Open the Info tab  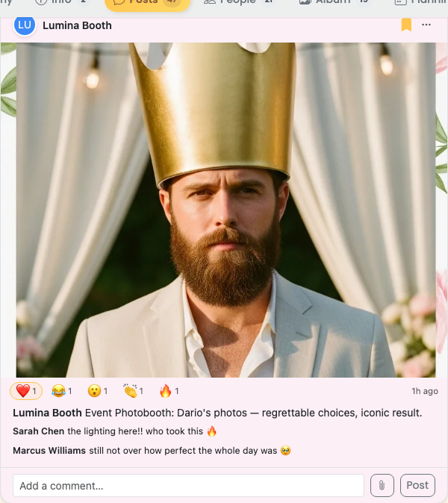point(61,2)
